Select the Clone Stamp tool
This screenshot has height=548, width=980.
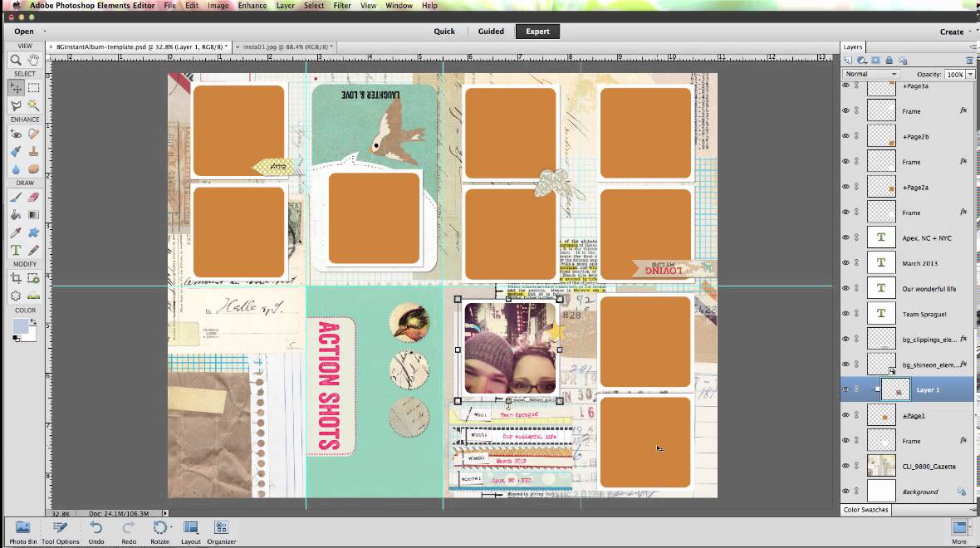tap(33, 152)
